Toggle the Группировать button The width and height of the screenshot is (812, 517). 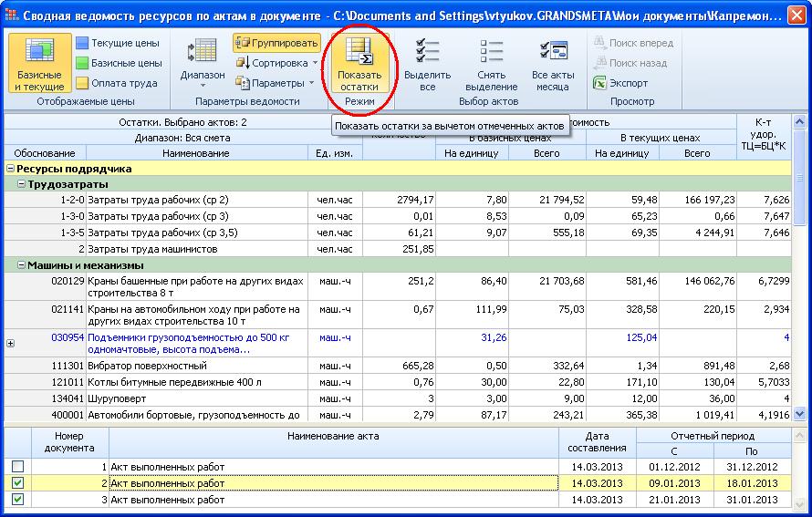coord(276,43)
